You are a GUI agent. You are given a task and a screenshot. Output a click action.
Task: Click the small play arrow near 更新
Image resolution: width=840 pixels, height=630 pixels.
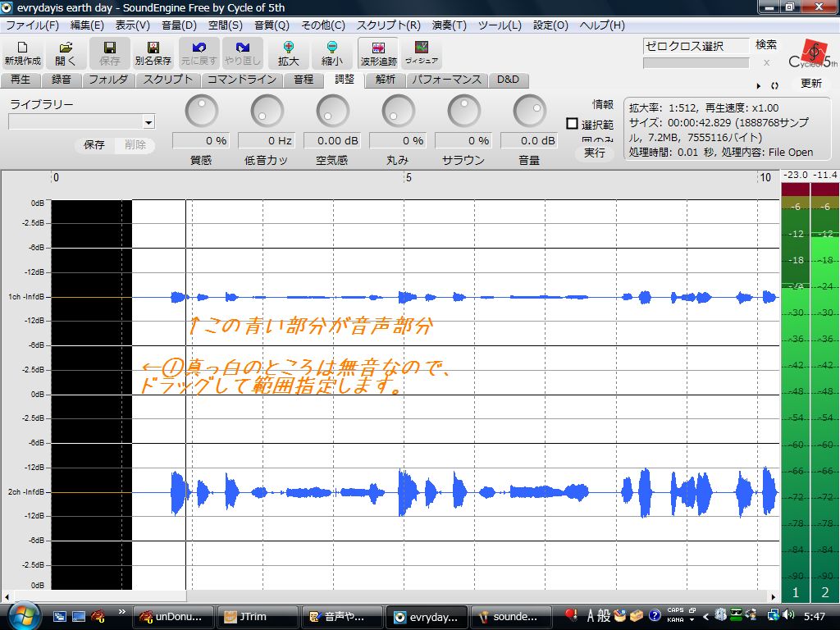759,85
